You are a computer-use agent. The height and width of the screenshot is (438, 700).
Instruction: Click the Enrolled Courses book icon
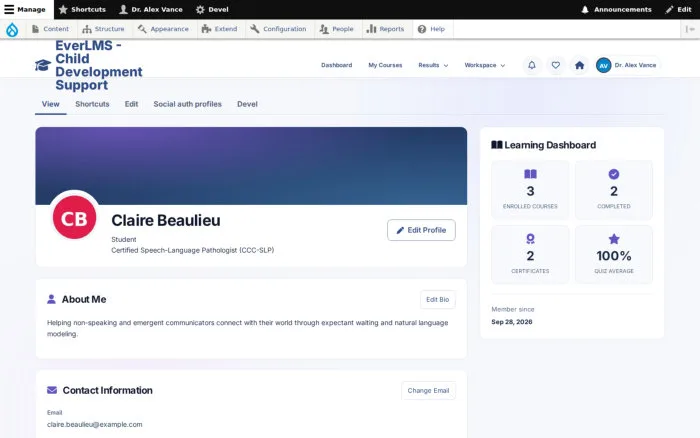click(530, 174)
